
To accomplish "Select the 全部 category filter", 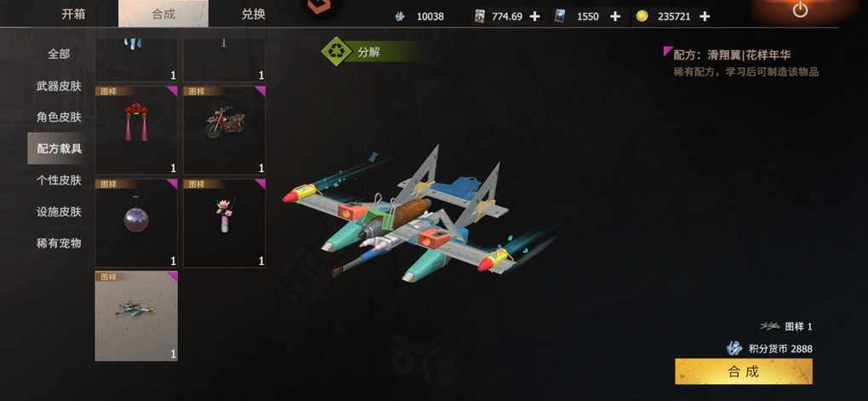I will (x=59, y=54).
